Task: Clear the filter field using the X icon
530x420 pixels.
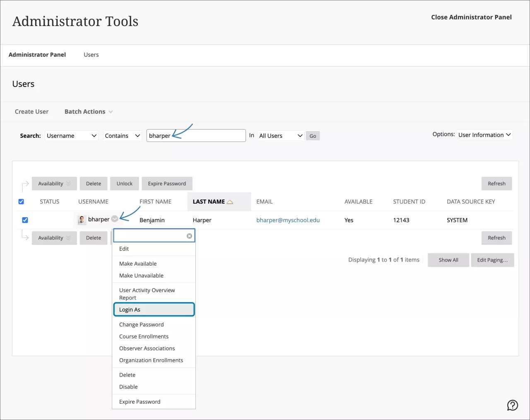Action: pos(189,235)
